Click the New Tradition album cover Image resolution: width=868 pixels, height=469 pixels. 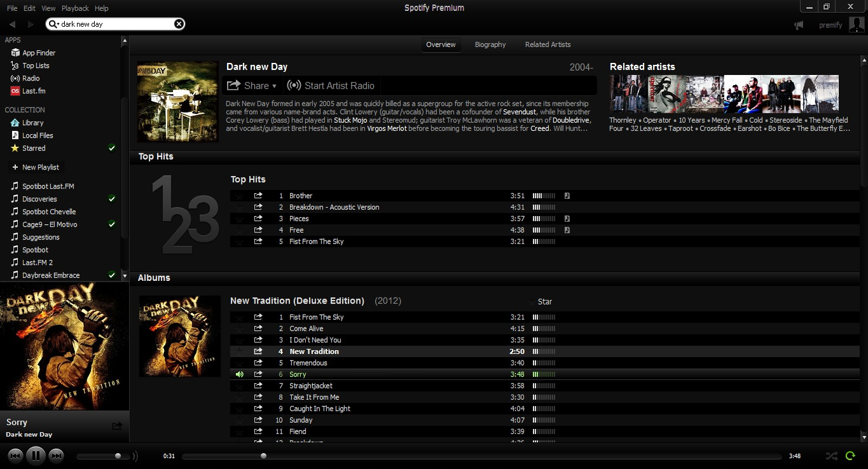[180, 337]
